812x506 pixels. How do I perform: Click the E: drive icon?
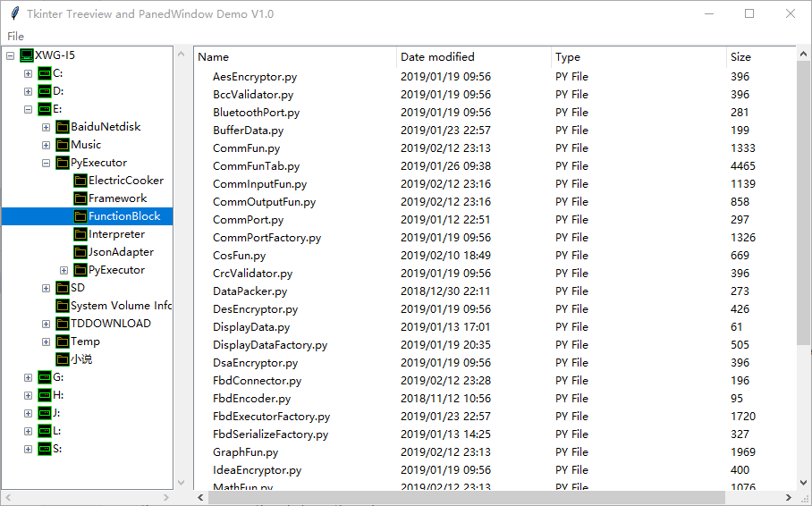pyautogui.click(x=45, y=109)
